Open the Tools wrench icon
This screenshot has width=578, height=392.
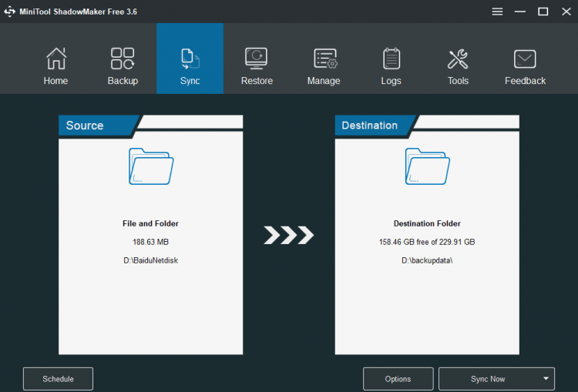click(458, 59)
